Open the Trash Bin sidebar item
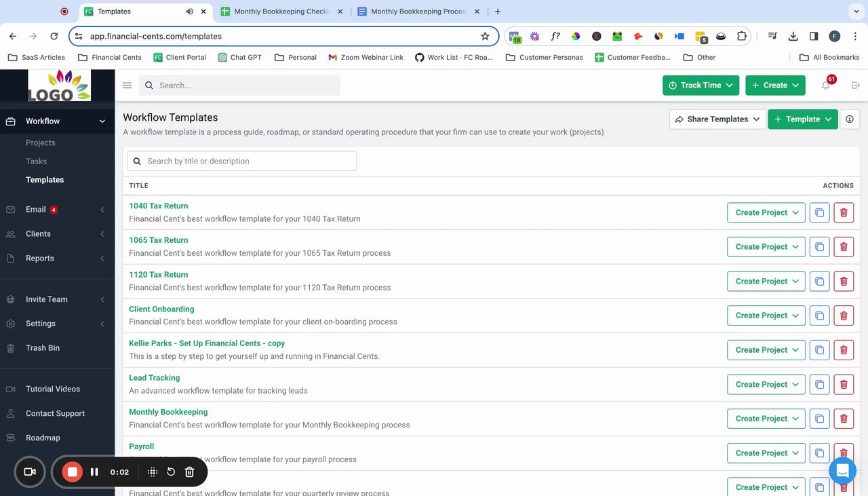This screenshot has width=868, height=496. (43, 348)
